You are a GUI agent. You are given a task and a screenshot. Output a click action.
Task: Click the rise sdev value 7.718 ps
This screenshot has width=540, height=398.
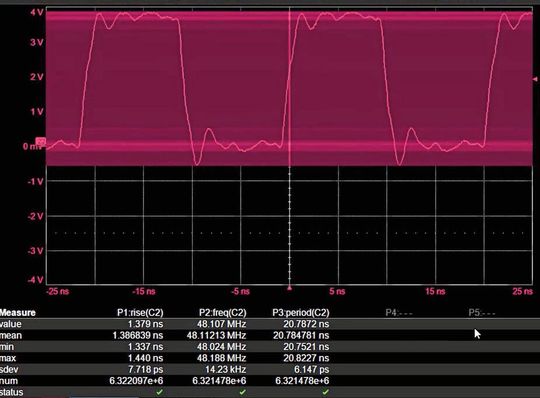pos(146,369)
